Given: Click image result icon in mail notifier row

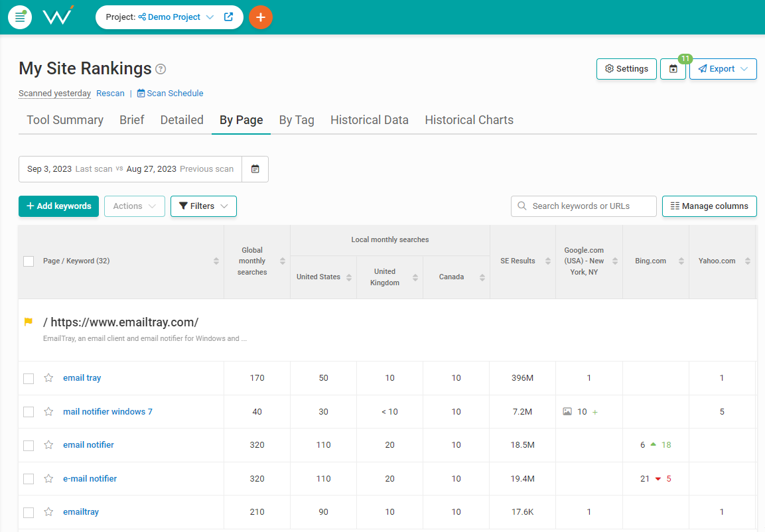Looking at the screenshot, I should (x=567, y=411).
